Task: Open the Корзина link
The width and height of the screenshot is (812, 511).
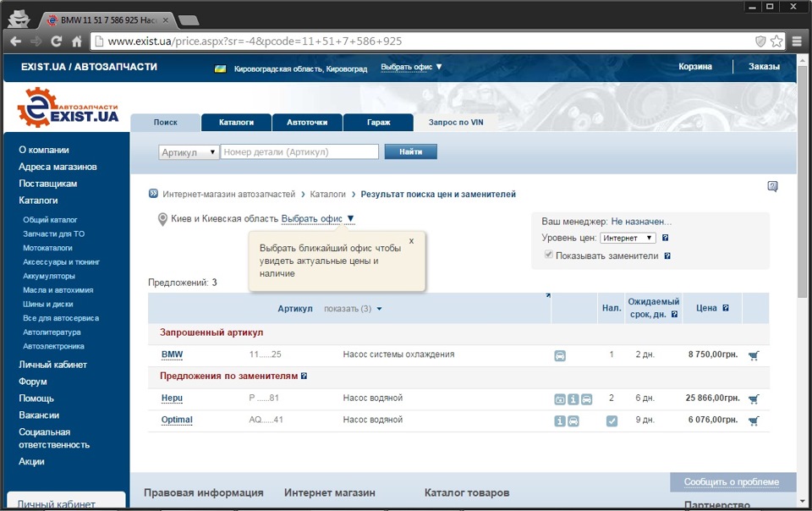Action: tap(695, 66)
